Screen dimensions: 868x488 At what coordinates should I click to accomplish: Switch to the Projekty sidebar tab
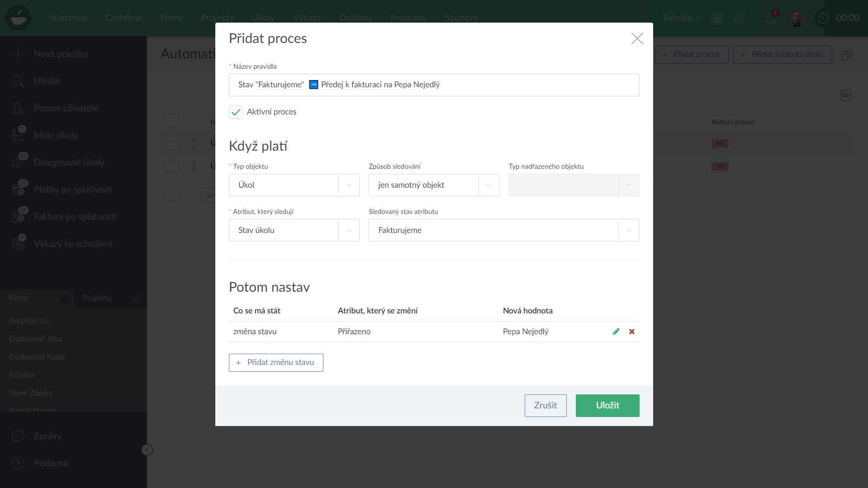(x=97, y=298)
